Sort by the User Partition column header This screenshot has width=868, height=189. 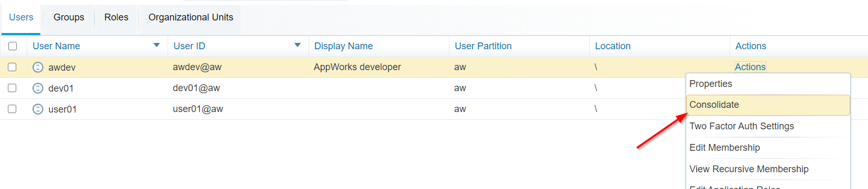click(483, 46)
